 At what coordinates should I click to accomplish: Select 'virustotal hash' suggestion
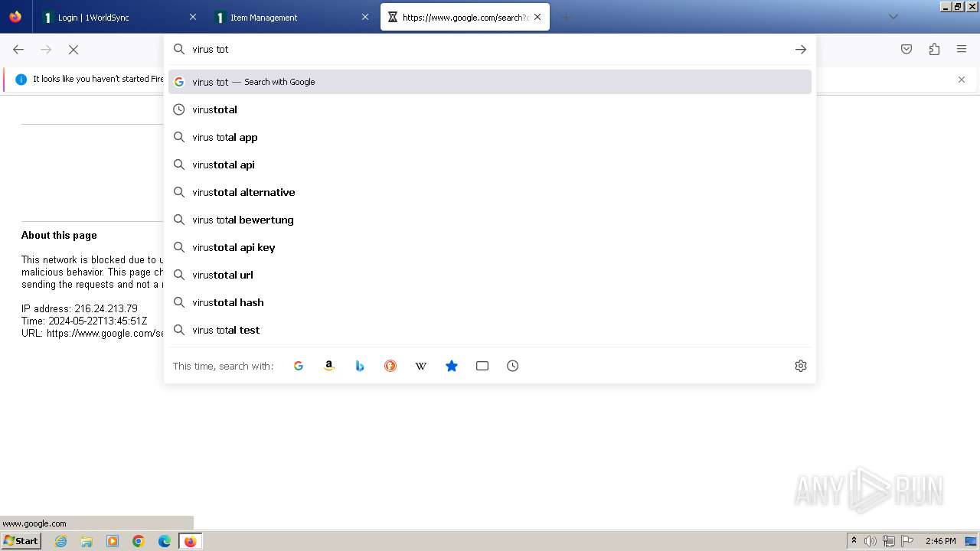click(x=490, y=302)
